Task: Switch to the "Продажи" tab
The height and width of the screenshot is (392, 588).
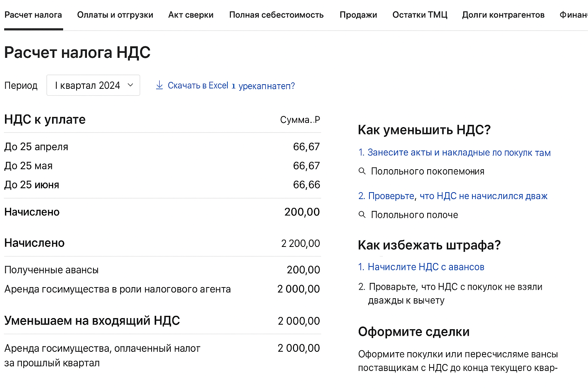Action: pyautogui.click(x=358, y=15)
